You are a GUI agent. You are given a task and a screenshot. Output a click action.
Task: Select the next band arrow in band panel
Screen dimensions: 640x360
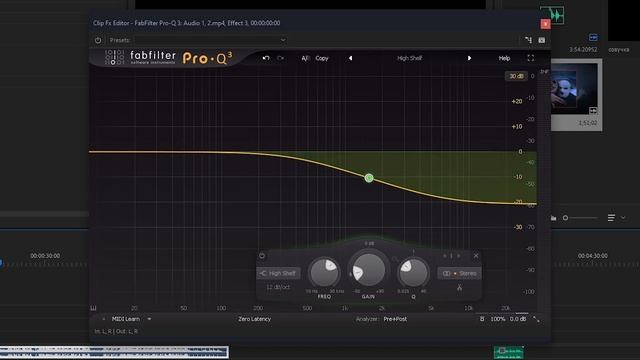point(459,256)
